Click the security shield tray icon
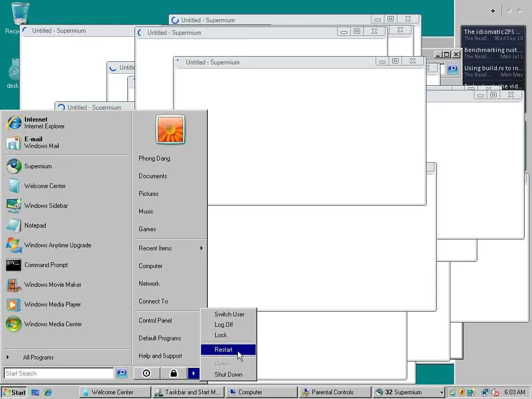 (461, 393)
